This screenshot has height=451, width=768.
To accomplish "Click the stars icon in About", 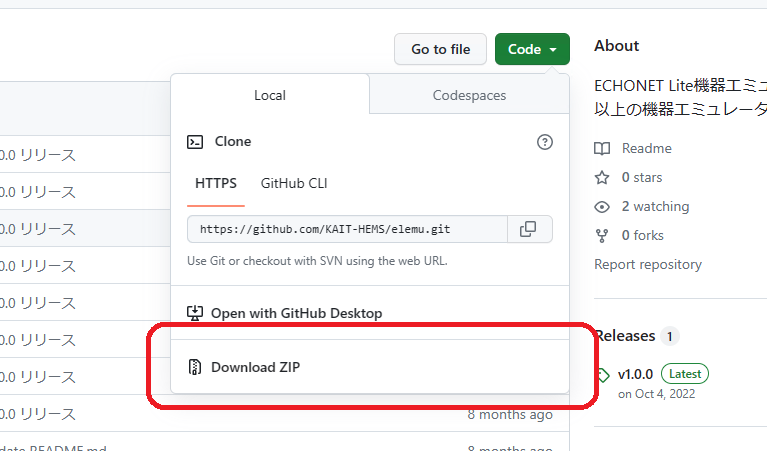I will point(602,177).
